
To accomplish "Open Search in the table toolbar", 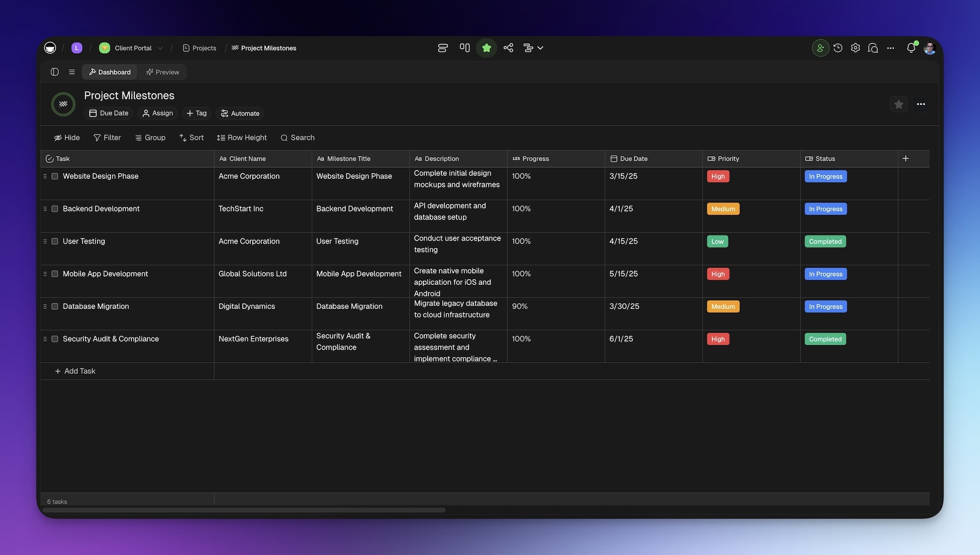I will coord(297,137).
